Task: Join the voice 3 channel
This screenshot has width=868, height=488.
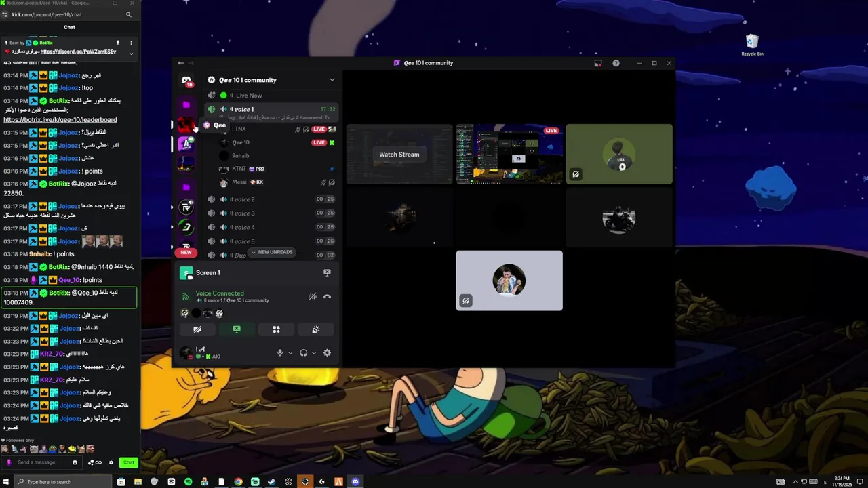Action: pyautogui.click(x=271, y=213)
